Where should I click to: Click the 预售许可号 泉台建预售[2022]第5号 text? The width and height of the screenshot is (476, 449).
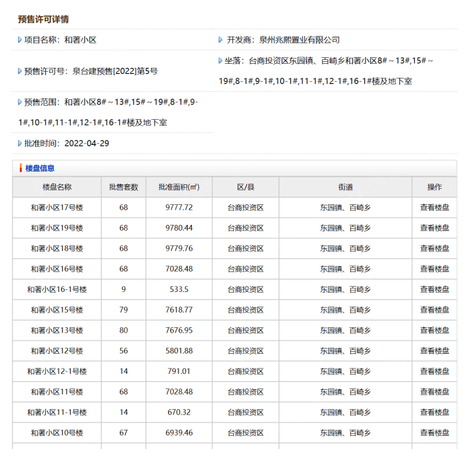(x=91, y=71)
